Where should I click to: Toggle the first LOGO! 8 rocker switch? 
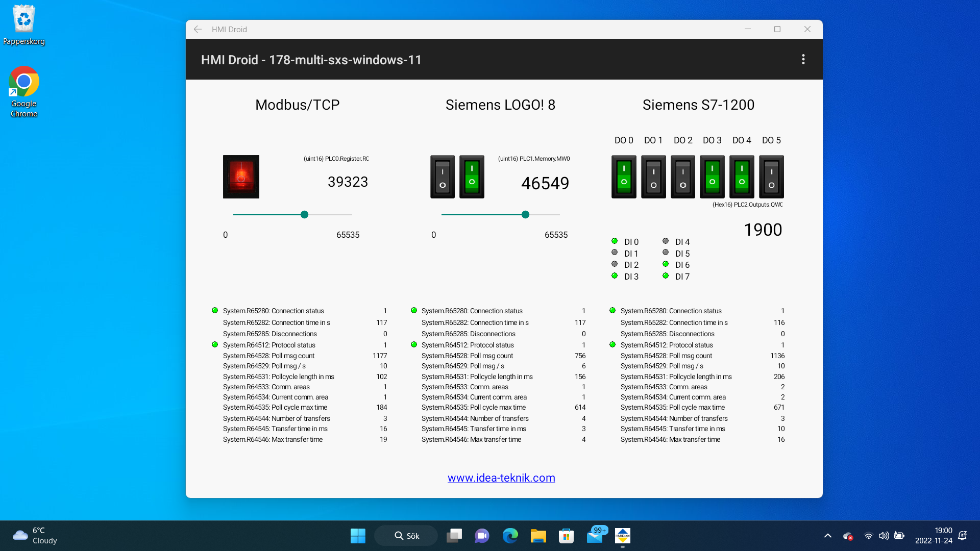(x=443, y=177)
